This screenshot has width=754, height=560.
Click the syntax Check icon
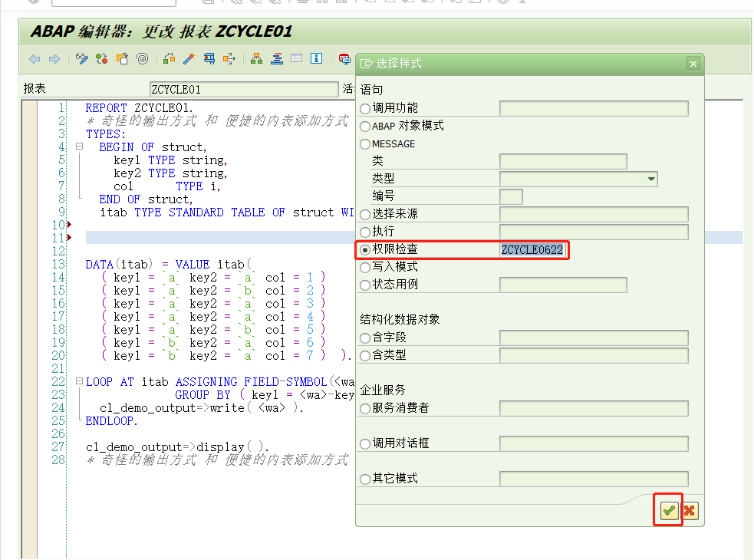pyautogui.click(x=101, y=58)
